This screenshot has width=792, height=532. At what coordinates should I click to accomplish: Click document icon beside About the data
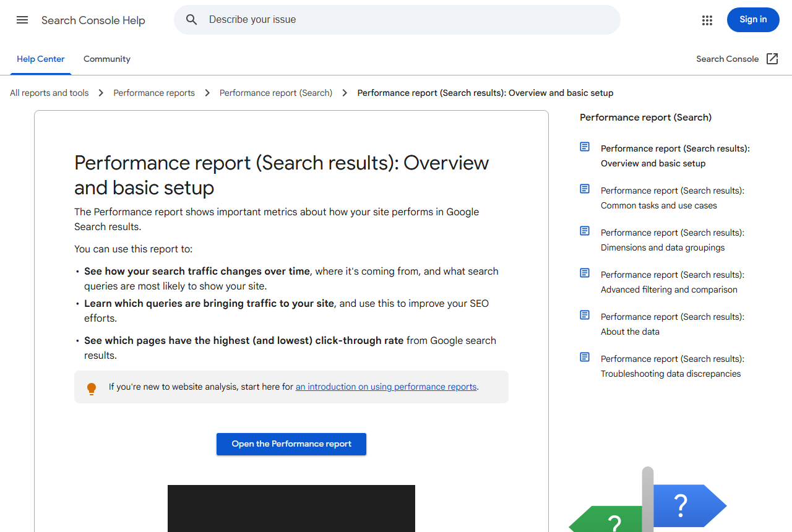[585, 315]
